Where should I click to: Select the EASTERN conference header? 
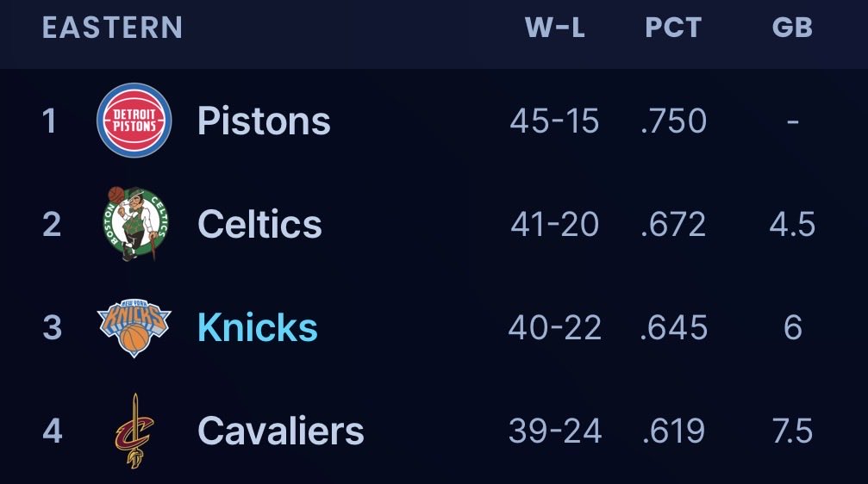112,27
